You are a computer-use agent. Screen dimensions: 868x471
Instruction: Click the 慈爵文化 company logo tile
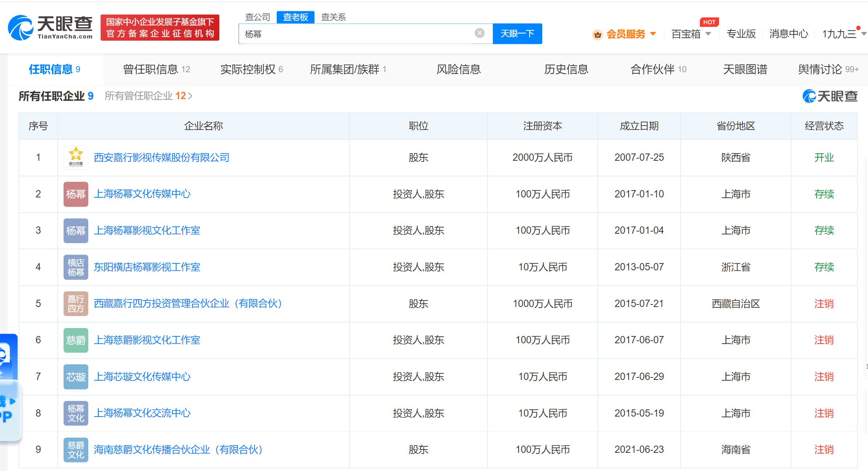[76, 450]
